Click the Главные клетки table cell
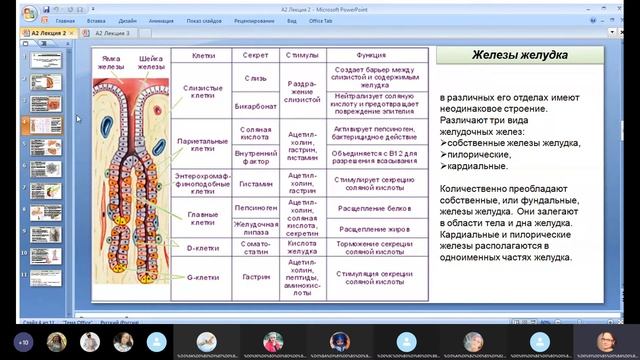Image resolution: width=640 pixels, height=360 pixels. (x=202, y=218)
